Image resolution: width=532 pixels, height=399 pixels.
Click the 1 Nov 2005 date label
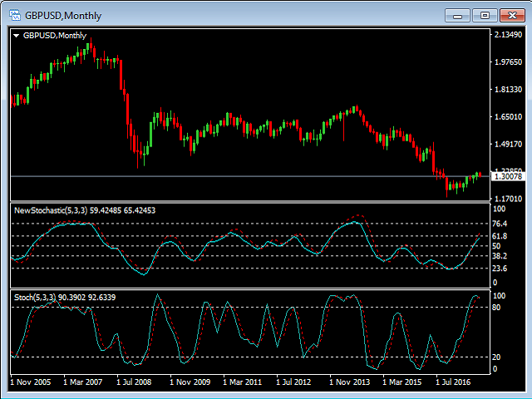(31, 382)
